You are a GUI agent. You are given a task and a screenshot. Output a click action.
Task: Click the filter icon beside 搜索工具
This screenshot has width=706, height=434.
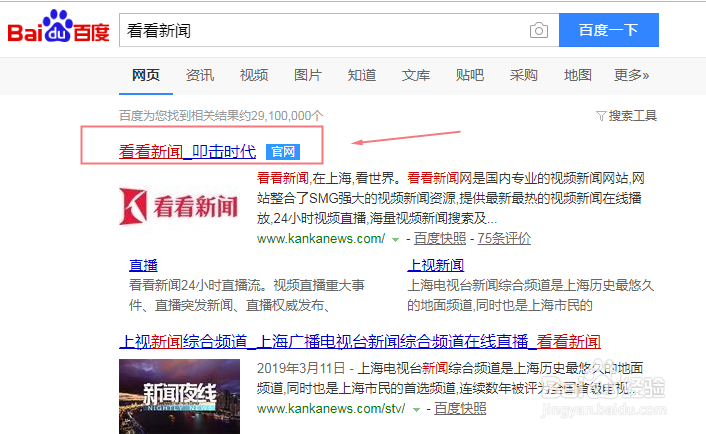tap(601, 116)
